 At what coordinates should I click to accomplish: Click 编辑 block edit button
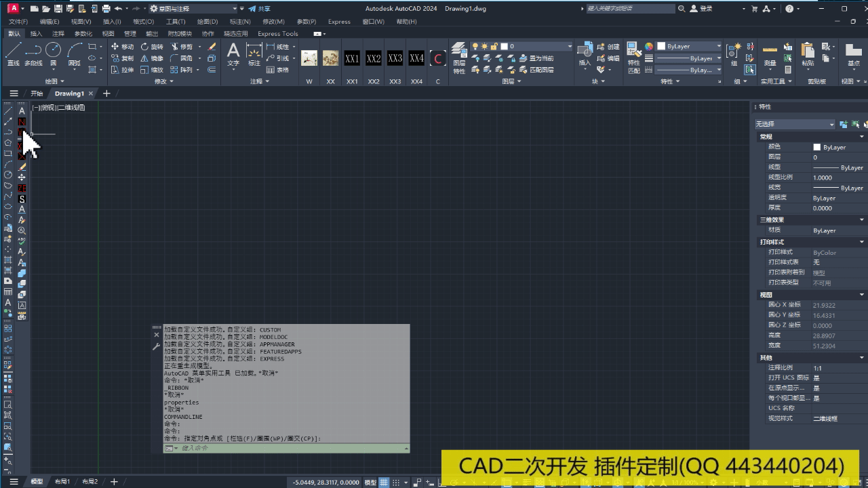608,58
